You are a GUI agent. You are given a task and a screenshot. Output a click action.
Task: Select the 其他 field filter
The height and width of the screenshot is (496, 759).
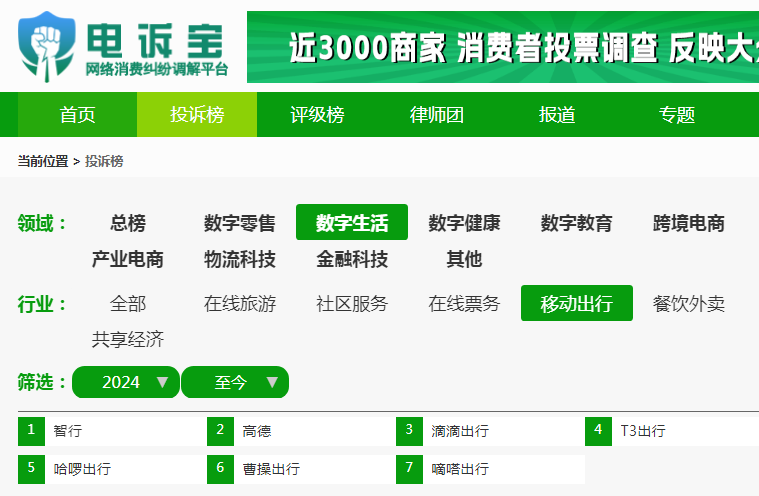pyautogui.click(x=464, y=259)
